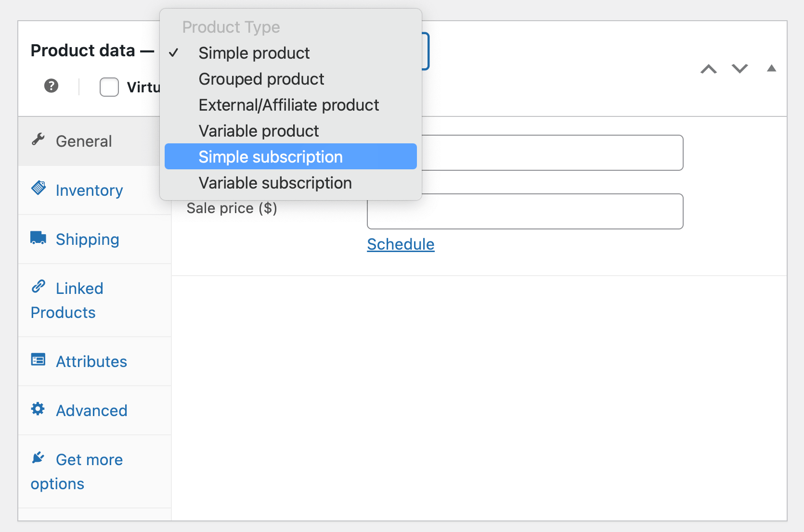Screen dimensions: 804x532
Task: Click the checkmark next to Simple product
Action: 175,53
